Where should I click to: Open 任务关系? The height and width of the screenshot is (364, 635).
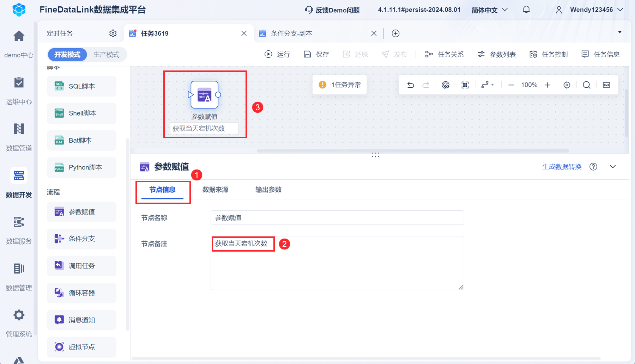click(x=445, y=54)
